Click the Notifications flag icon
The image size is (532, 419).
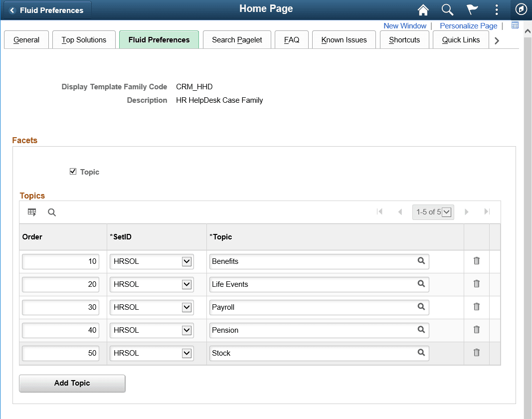coord(471,9)
